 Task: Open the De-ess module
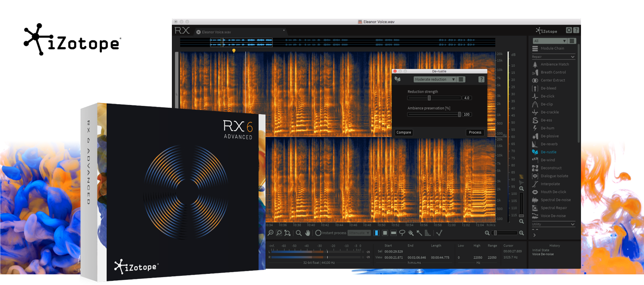(543, 120)
